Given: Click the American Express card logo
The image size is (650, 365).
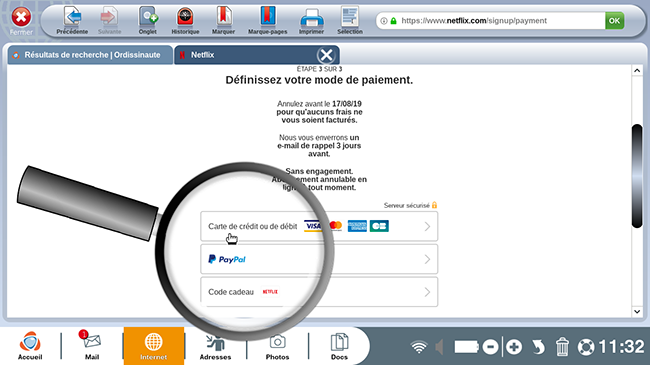Looking at the screenshot, I should click(x=357, y=226).
